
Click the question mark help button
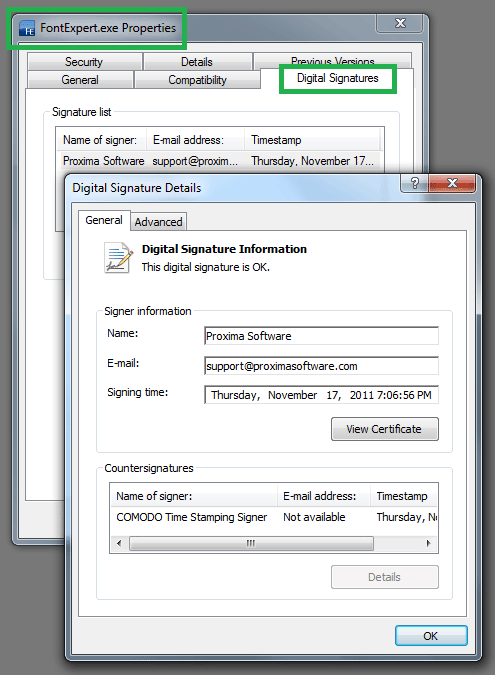click(x=415, y=183)
